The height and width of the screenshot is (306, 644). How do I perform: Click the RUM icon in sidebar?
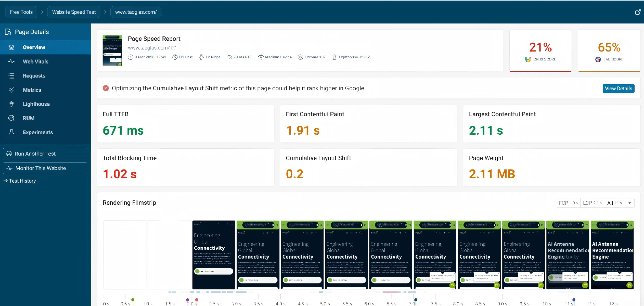coord(11,118)
